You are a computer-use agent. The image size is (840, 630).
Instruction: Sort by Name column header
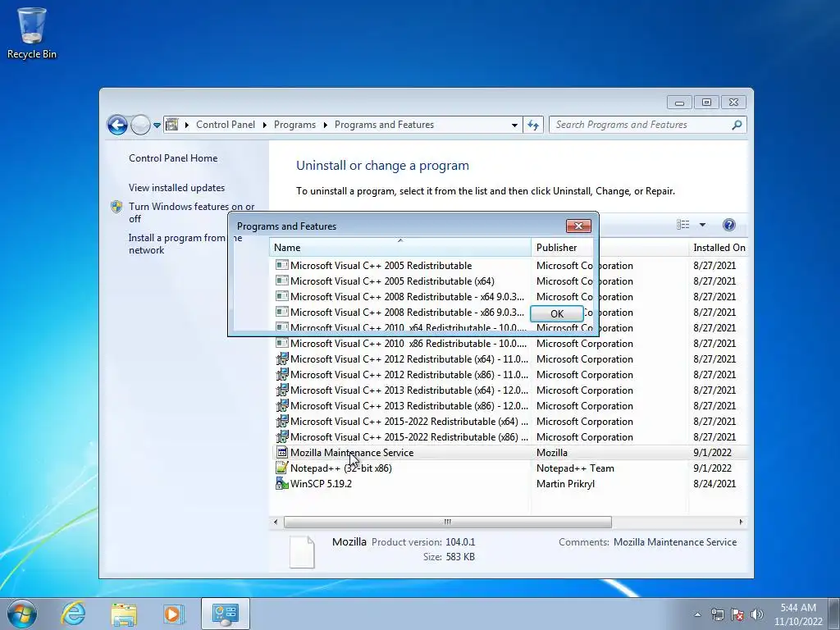(400, 248)
